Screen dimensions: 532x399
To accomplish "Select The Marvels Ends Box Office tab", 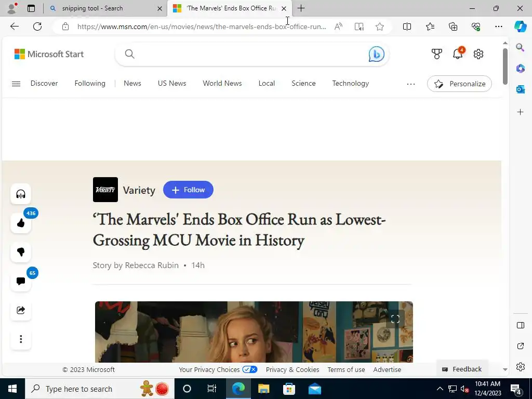I will (x=231, y=8).
